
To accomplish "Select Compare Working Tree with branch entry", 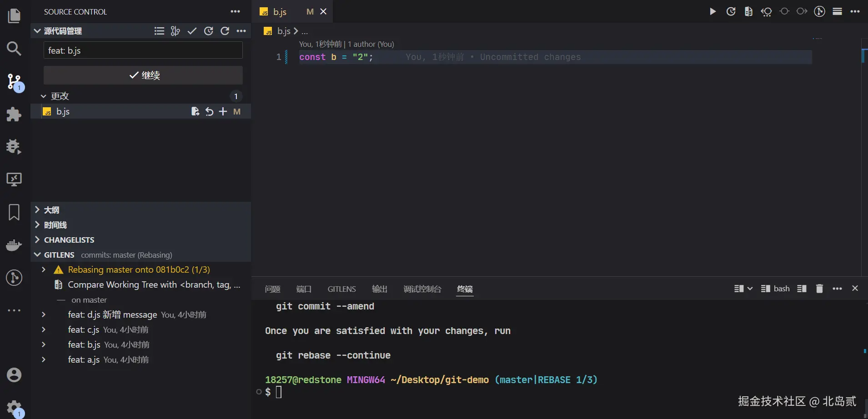I will click(153, 285).
